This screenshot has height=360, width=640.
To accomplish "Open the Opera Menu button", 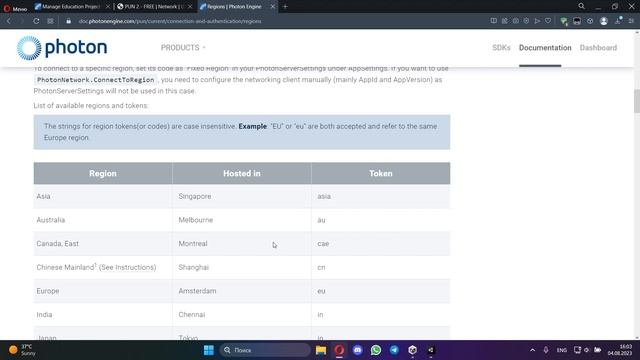I will pyautogui.click(x=15, y=8).
